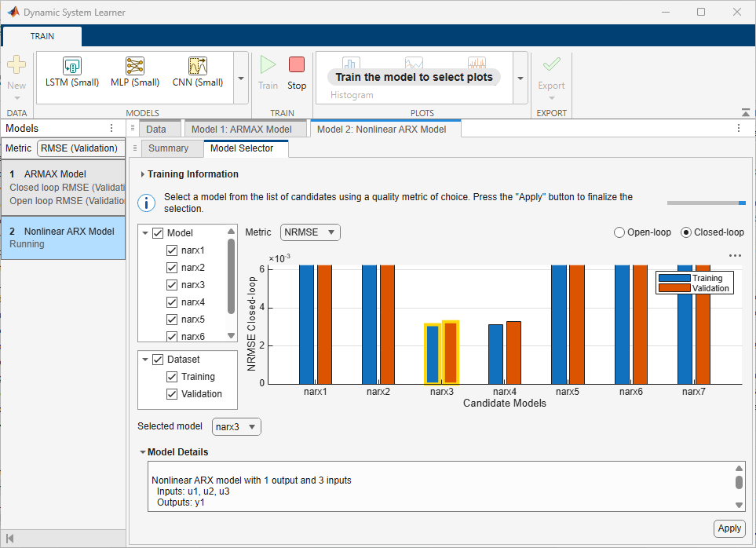The height and width of the screenshot is (548, 756).
Task: Uncheck the narx5 checkbox
Action: (x=172, y=320)
